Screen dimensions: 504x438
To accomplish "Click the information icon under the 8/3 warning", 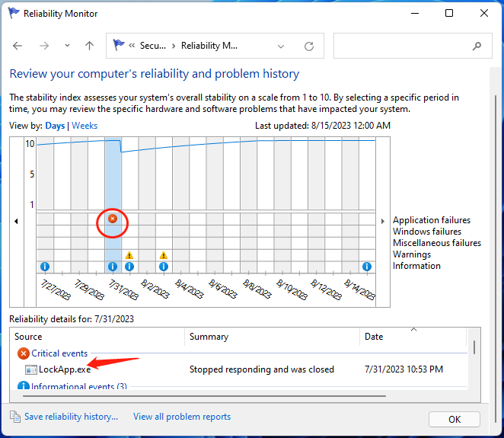I will [x=164, y=267].
